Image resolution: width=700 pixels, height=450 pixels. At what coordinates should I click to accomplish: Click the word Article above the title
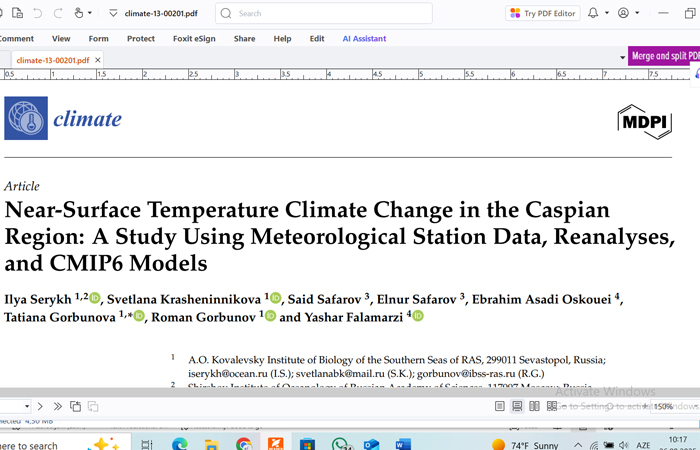tap(22, 186)
